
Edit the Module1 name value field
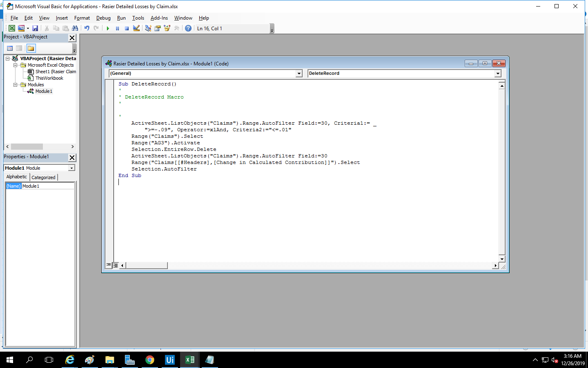[x=48, y=186]
